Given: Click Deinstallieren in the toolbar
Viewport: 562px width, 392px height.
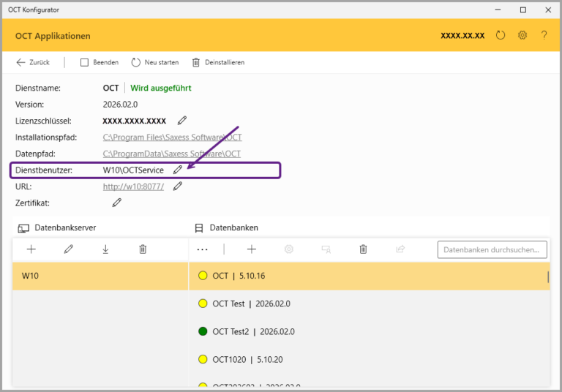Looking at the screenshot, I should (x=218, y=62).
